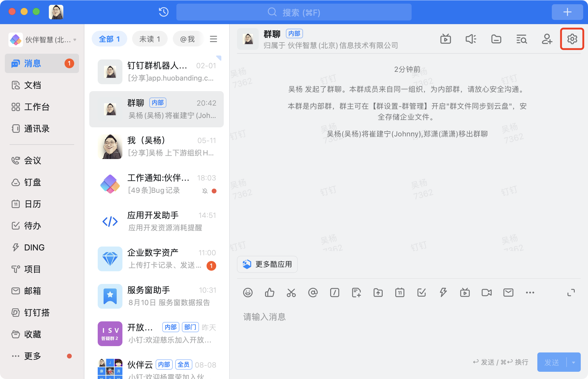Screen dimensions: 588x379
Task: Click the 更多酷应用 button
Action: click(267, 264)
